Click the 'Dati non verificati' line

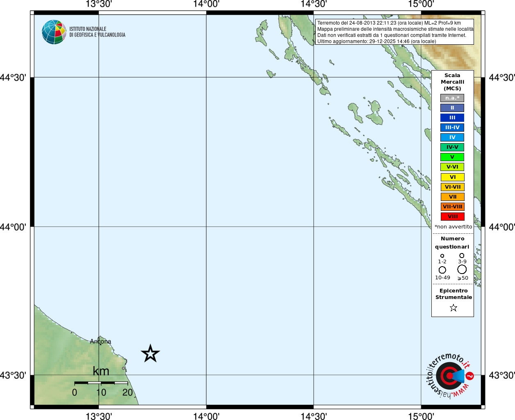392,35
